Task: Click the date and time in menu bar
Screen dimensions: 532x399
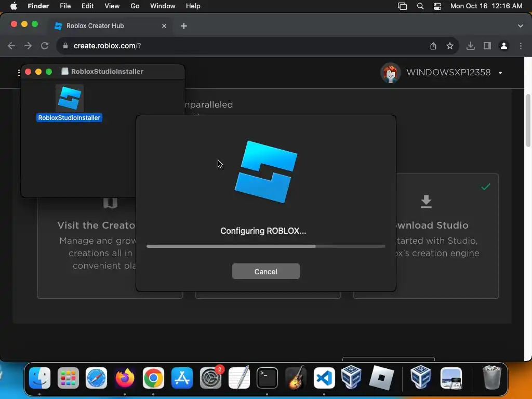Action: [x=486, y=6]
